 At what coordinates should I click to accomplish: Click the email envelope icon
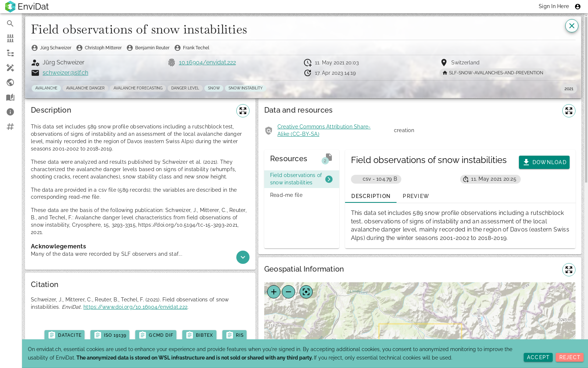pos(35,73)
